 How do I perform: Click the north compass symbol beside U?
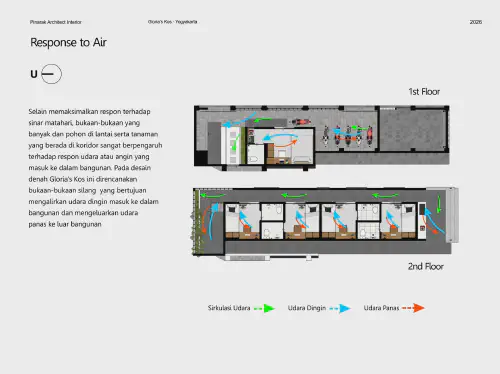[51, 74]
